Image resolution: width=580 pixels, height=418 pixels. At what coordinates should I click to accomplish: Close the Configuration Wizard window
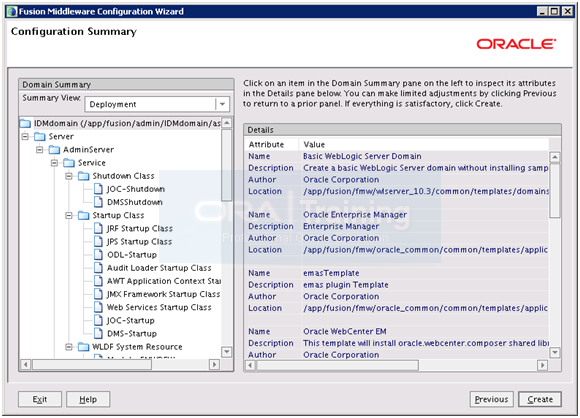click(x=567, y=11)
